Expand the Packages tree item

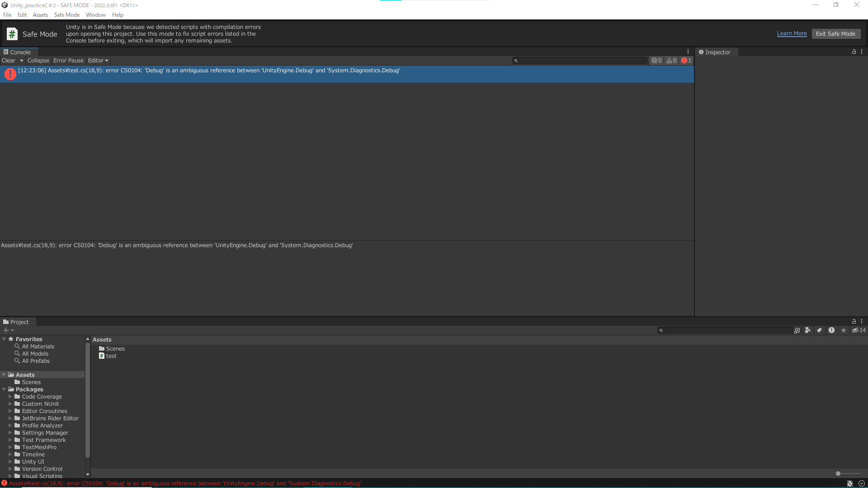(x=4, y=389)
